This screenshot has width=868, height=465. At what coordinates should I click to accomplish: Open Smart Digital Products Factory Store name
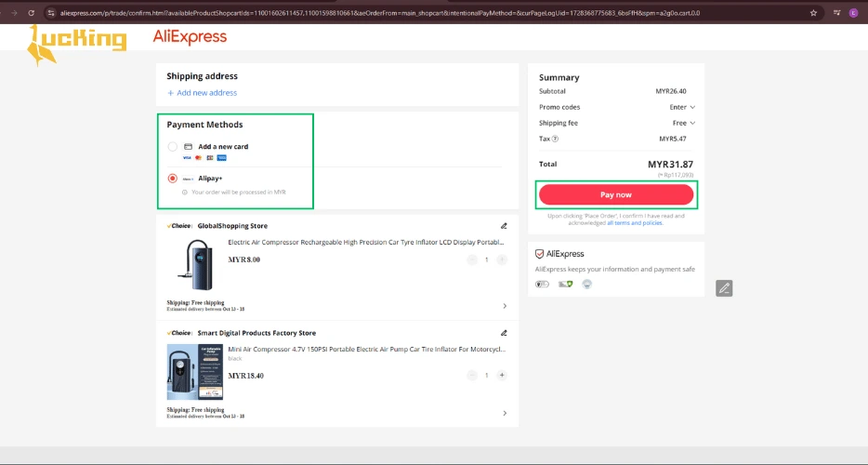[256, 333]
